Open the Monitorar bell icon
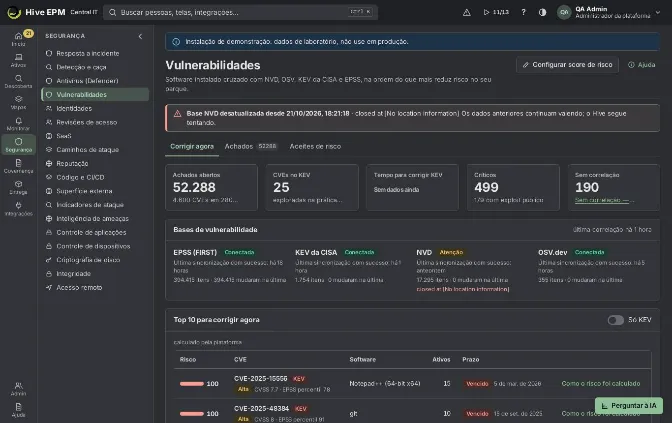 coord(18,123)
